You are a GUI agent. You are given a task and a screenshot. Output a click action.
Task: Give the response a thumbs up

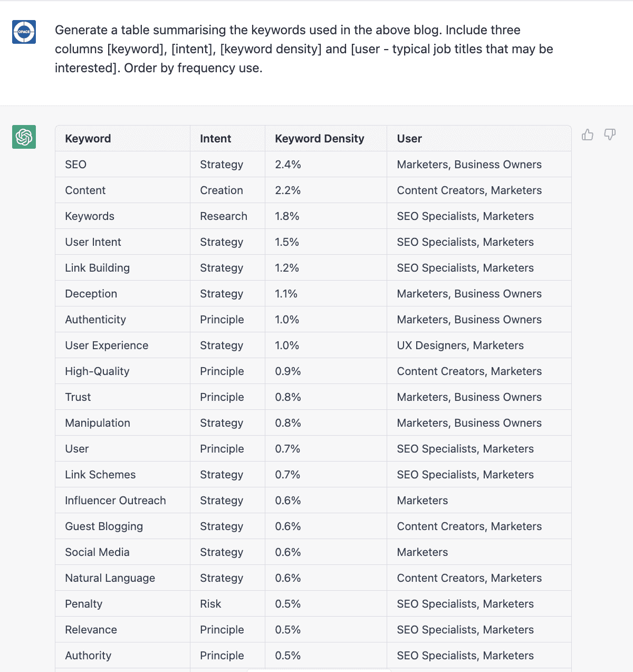587,135
